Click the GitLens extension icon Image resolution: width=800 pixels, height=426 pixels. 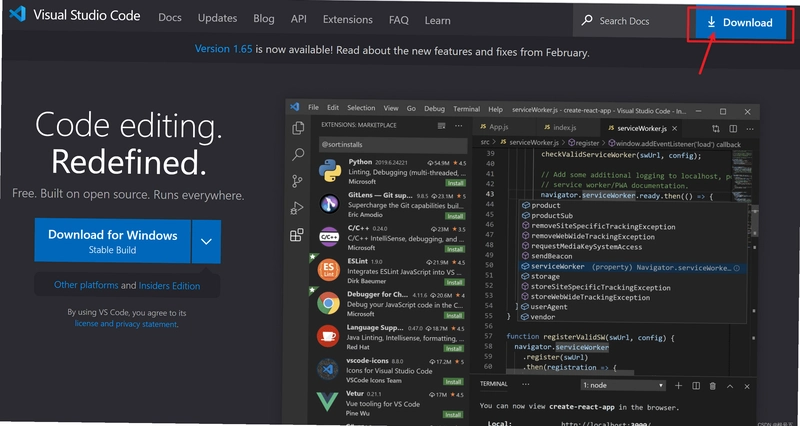coord(330,204)
